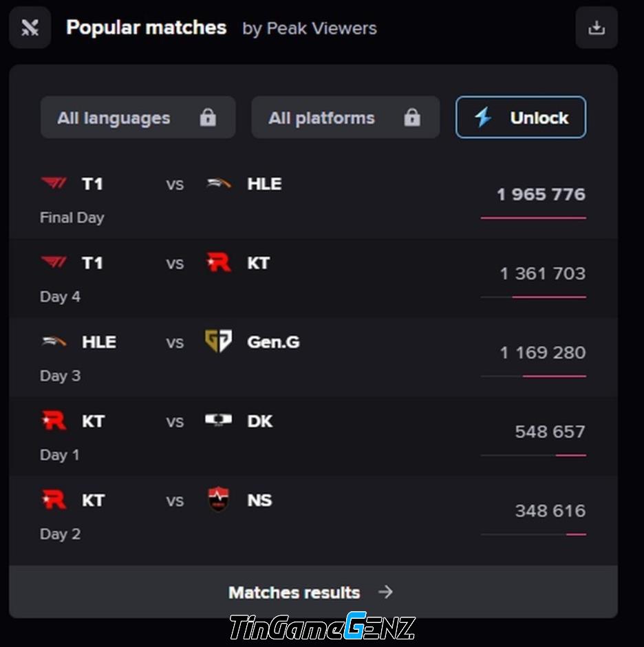Click the Gen.G team logo
644x647 pixels.
pyautogui.click(x=218, y=341)
